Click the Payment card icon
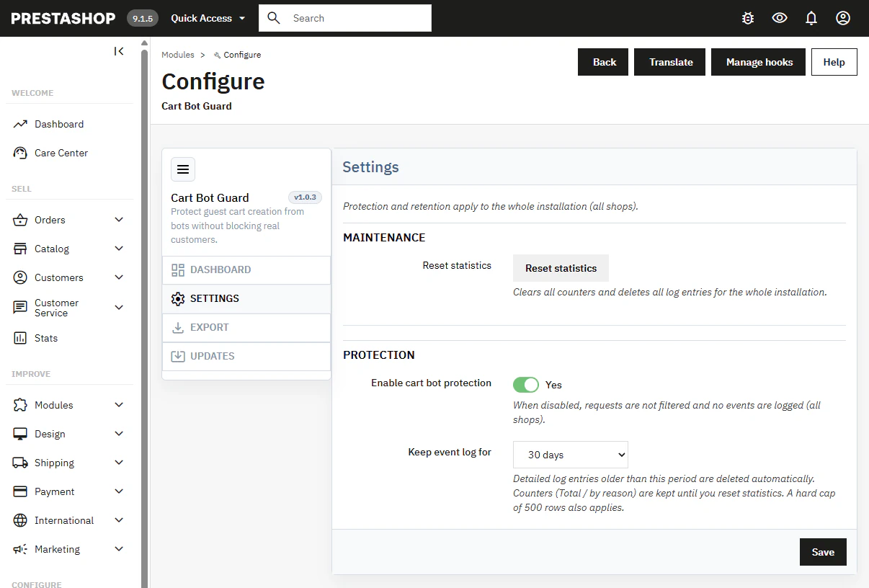The image size is (869, 588). click(20, 491)
